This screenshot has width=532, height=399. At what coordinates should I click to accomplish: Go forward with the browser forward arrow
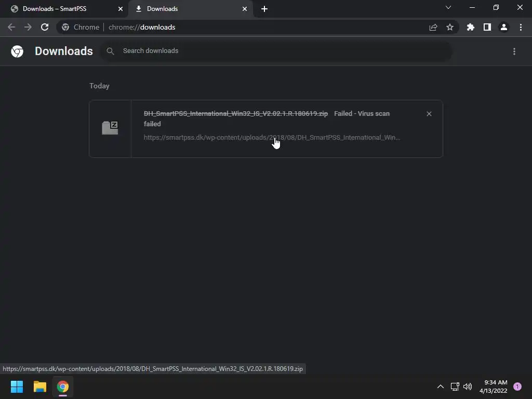[x=28, y=27]
